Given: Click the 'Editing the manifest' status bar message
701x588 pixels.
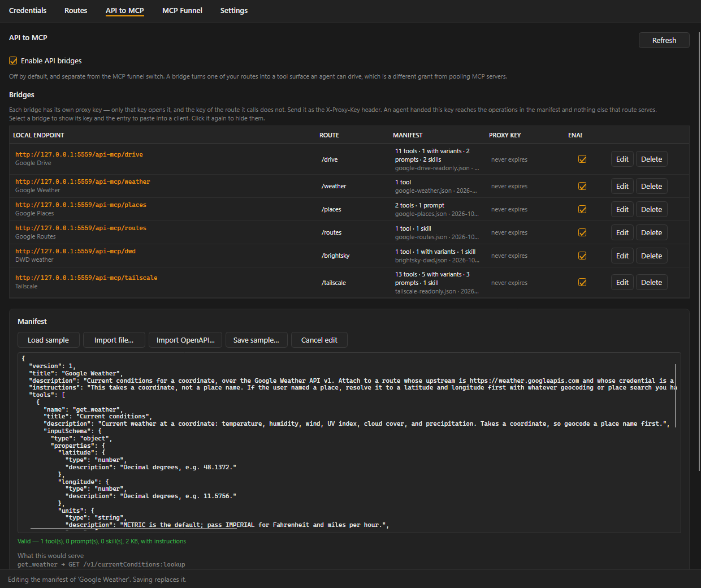Looking at the screenshot, I should (97, 580).
